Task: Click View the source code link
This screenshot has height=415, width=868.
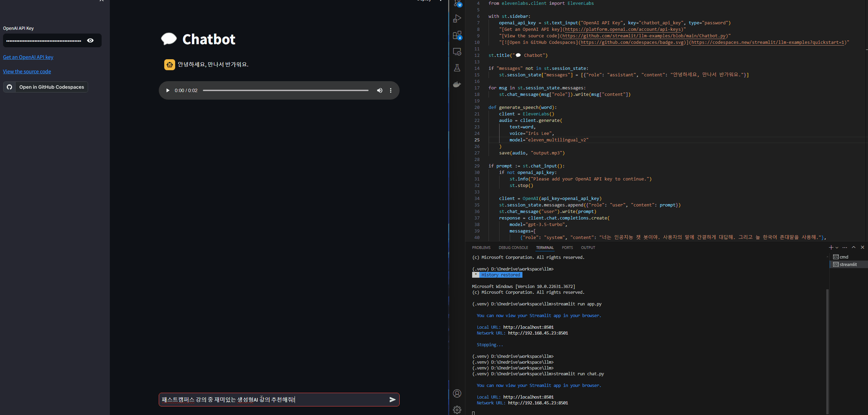Action: 27,71
